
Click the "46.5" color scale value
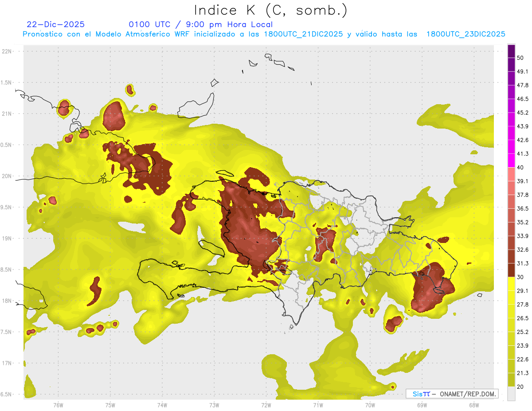click(523, 99)
